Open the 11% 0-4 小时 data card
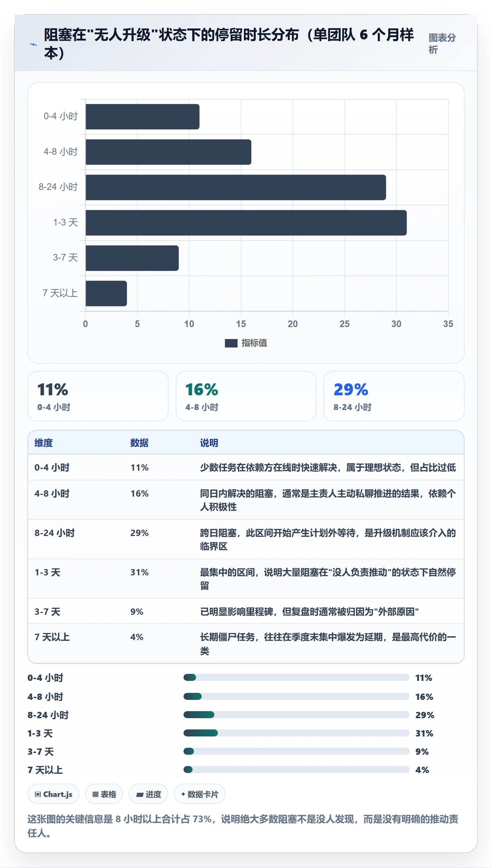Image resolution: width=492 pixels, height=868 pixels. click(x=98, y=396)
